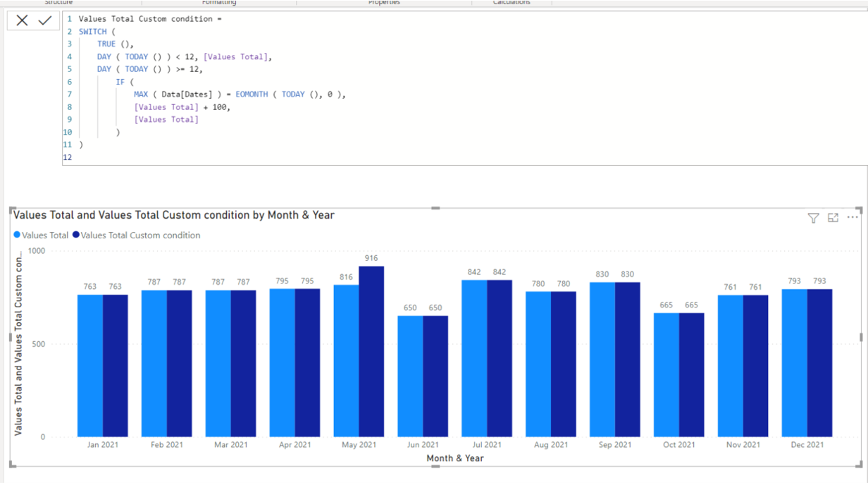Click the Mar 2021 axis label
The width and height of the screenshot is (868, 483).
point(231,445)
